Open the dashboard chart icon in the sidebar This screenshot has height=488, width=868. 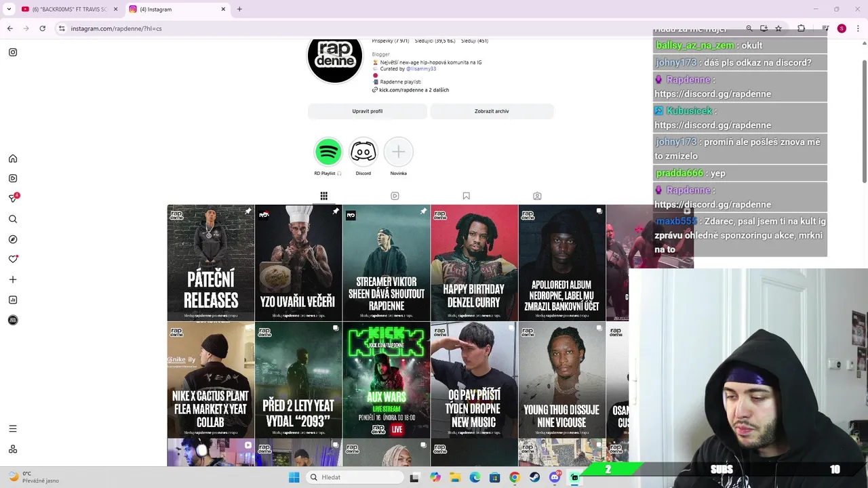click(13, 300)
